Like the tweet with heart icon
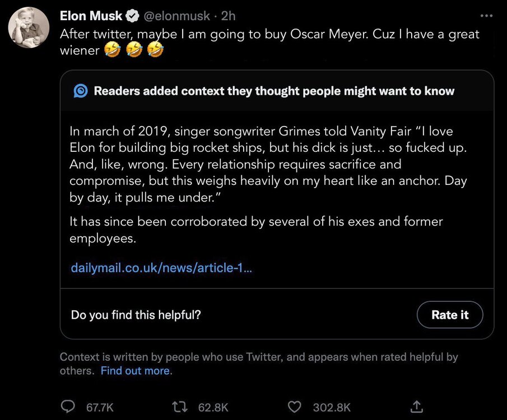The height and width of the screenshot is (420, 507). (295, 407)
